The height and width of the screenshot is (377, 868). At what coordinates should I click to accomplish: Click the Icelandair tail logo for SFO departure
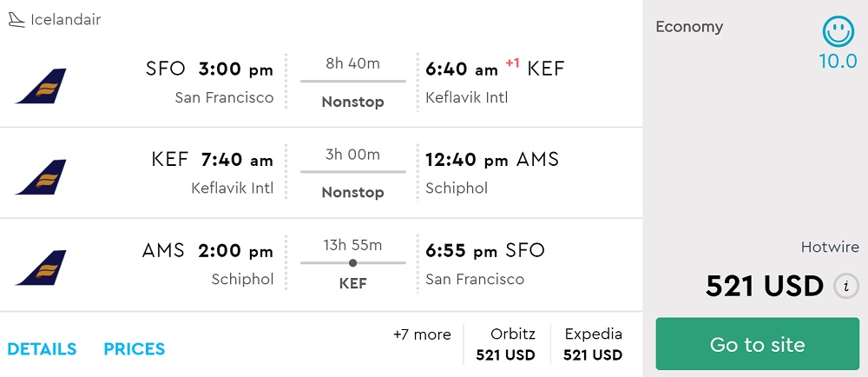[41, 86]
